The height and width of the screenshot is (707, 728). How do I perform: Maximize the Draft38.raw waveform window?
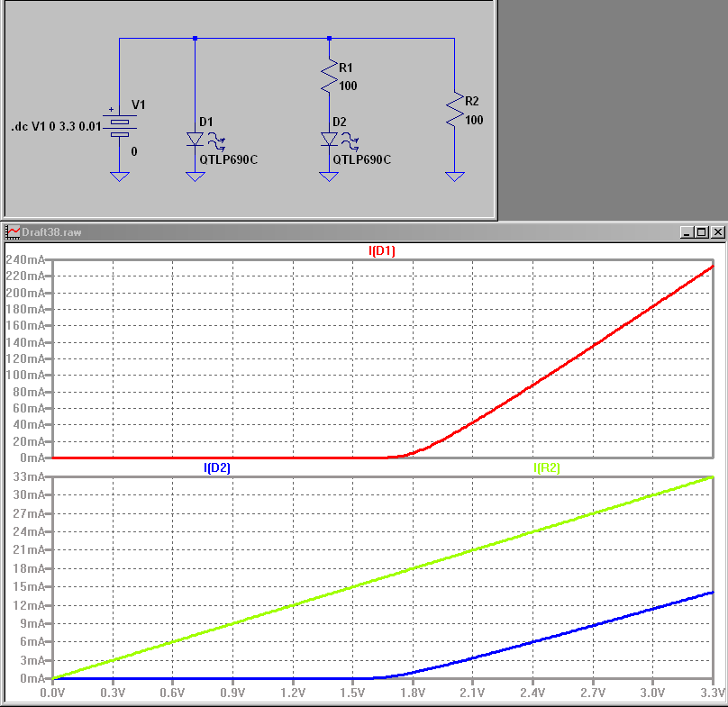(702, 232)
